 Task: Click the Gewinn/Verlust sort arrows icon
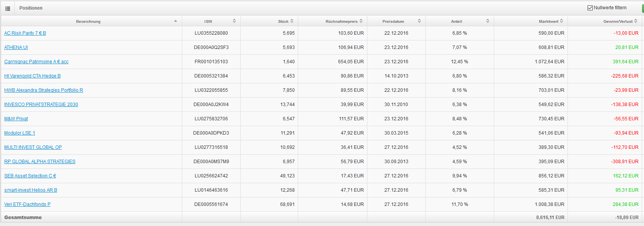636,21
